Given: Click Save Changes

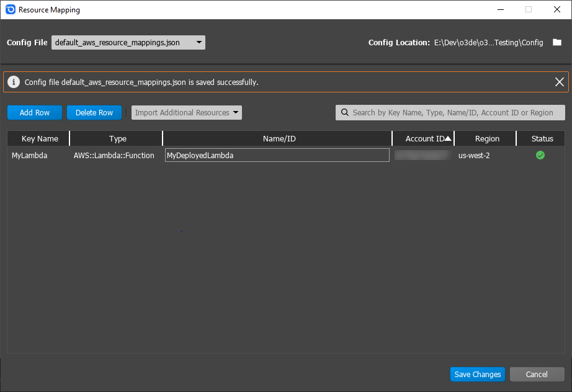Looking at the screenshot, I should pos(477,374).
